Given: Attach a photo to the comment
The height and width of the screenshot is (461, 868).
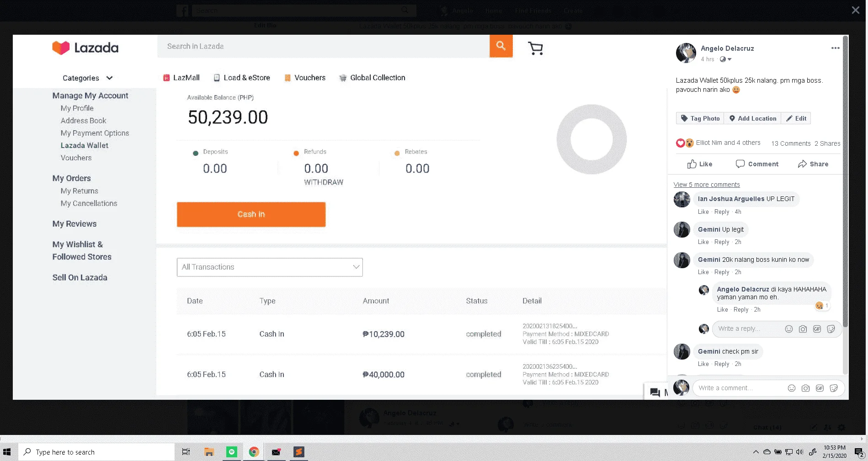Looking at the screenshot, I should pos(805,388).
